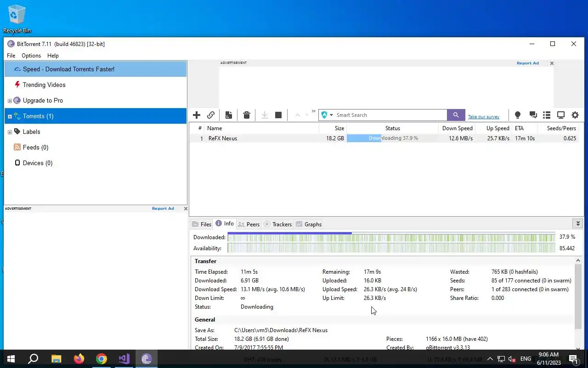Image resolution: width=588 pixels, height=368 pixels.
Task: Select Devices (0) in the sidebar
Action: click(96, 163)
